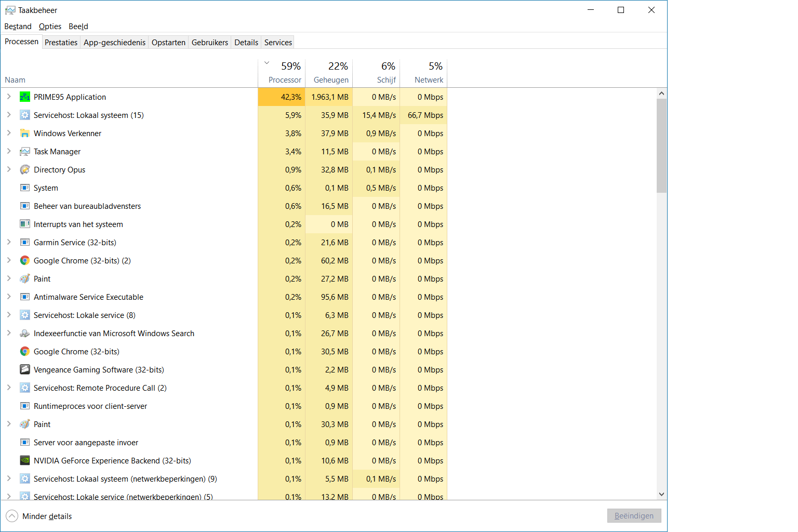This screenshot has width=798, height=532.
Task: Click the Garmin Service (32-bits) icon
Action: (25, 242)
